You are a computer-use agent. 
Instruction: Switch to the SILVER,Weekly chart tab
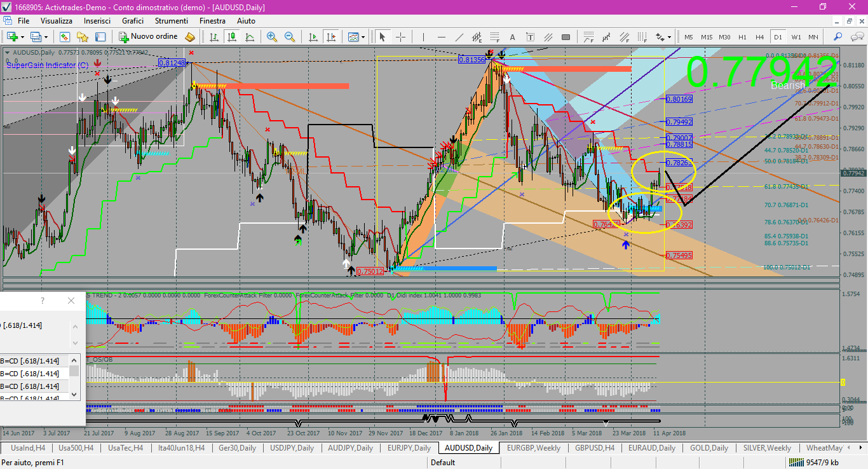(767, 448)
